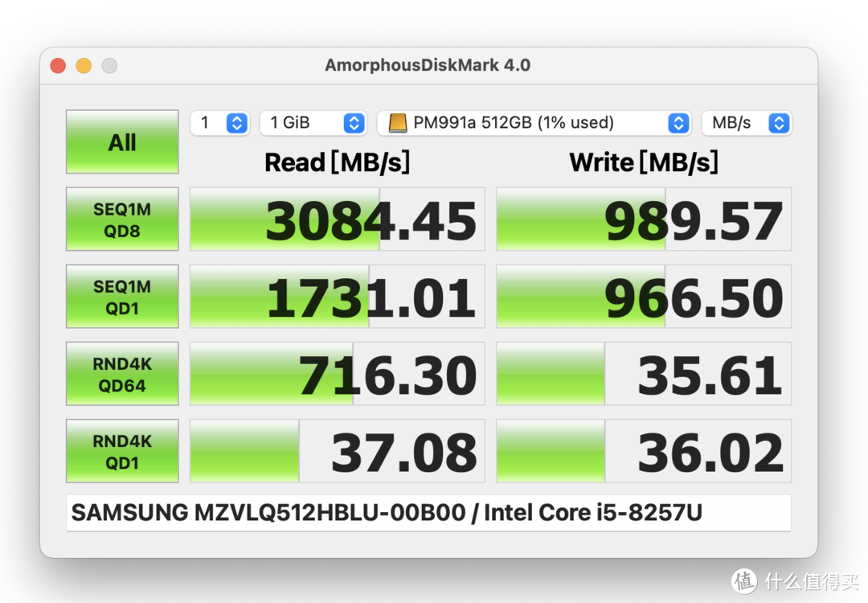Click the drive icon beside PM991a 512GB
The width and height of the screenshot is (868, 603).
point(399,123)
